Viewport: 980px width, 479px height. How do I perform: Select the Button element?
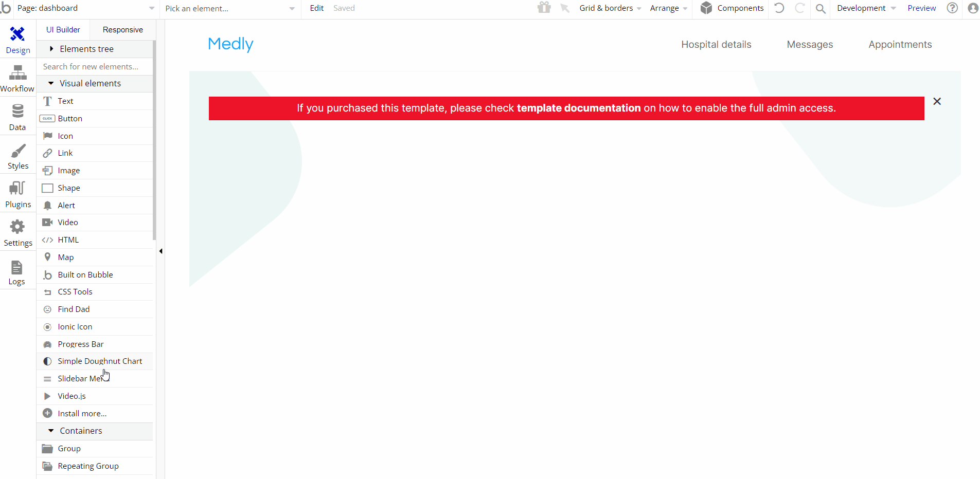click(95, 119)
